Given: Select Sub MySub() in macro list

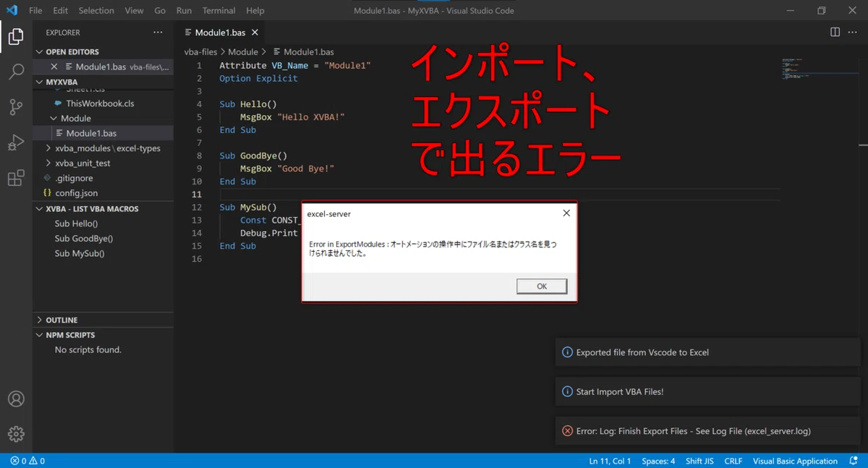Looking at the screenshot, I should pos(80,254).
